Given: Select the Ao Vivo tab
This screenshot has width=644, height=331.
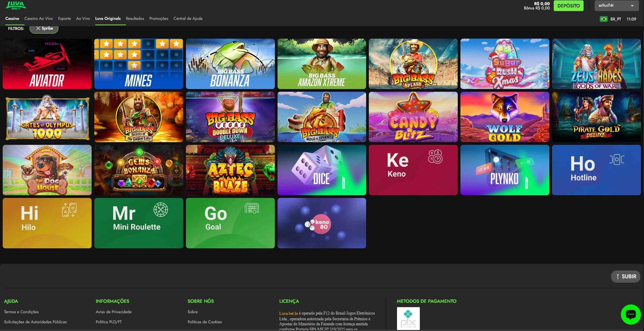Looking at the screenshot, I should pos(83,18).
